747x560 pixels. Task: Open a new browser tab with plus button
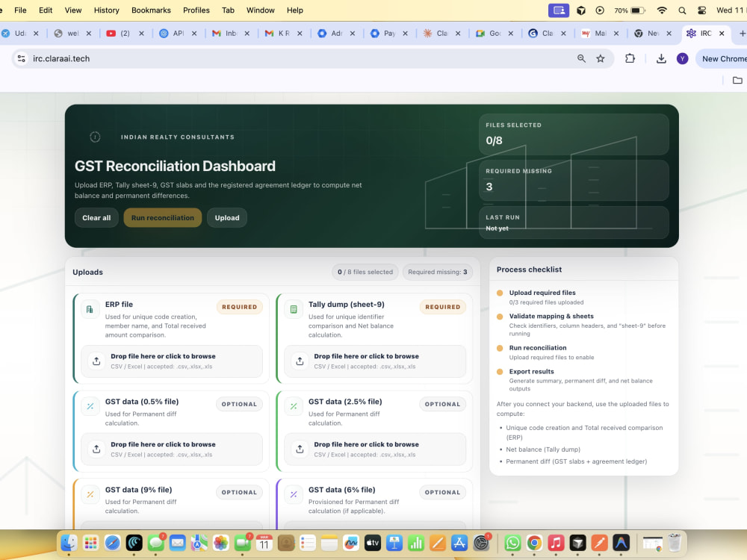(x=742, y=34)
